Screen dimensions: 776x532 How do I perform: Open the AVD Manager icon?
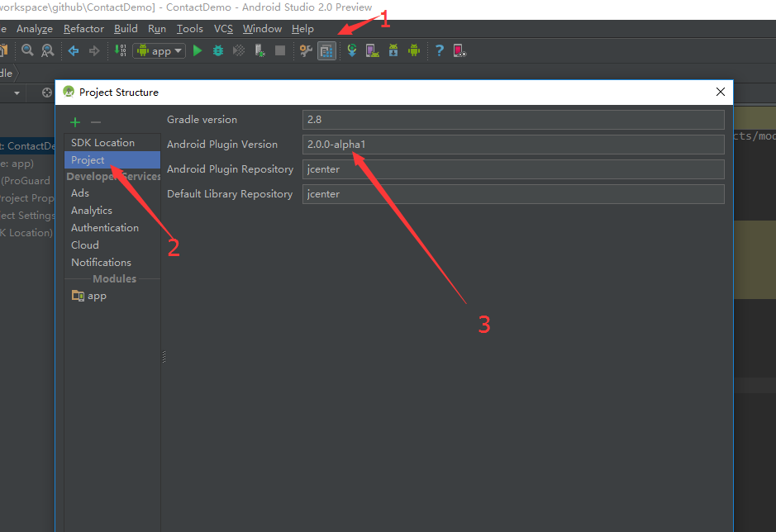(x=372, y=50)
